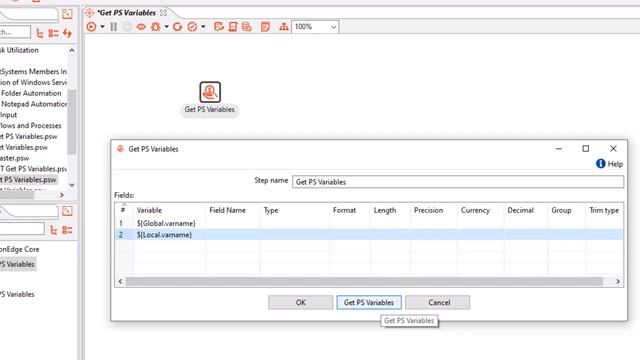Click the Field Name column header
This screenshot has height=360, width=640.
(227, 210)
